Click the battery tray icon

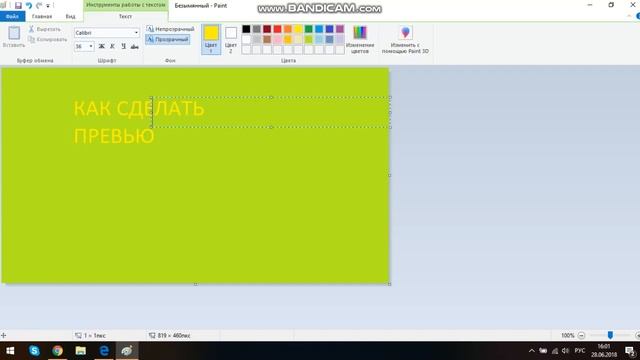coord(543,351)
